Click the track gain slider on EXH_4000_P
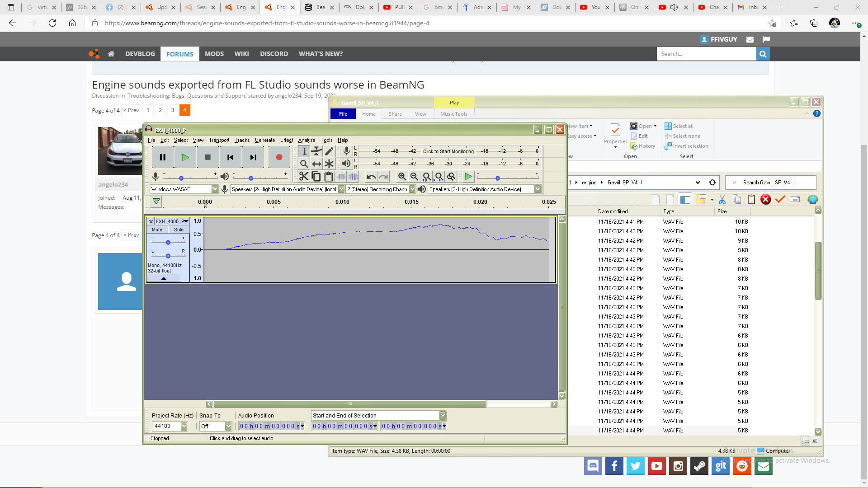 tap(168, 242)
